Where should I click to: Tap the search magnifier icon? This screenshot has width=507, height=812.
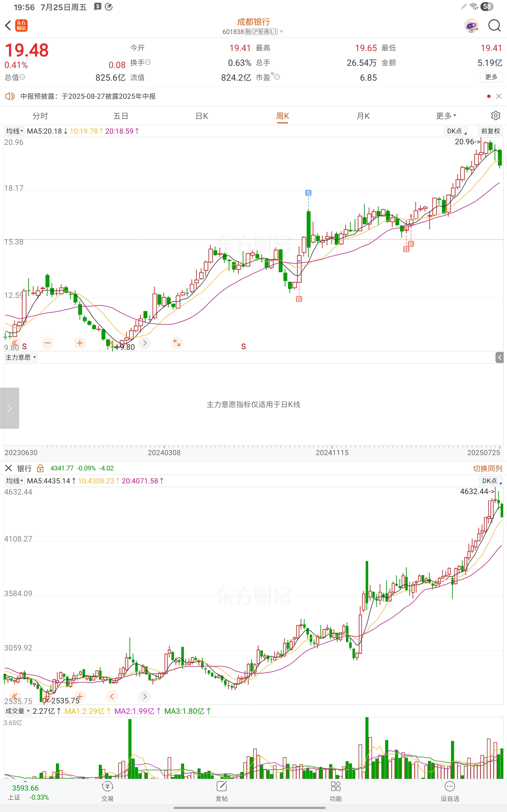click(494, 26)
